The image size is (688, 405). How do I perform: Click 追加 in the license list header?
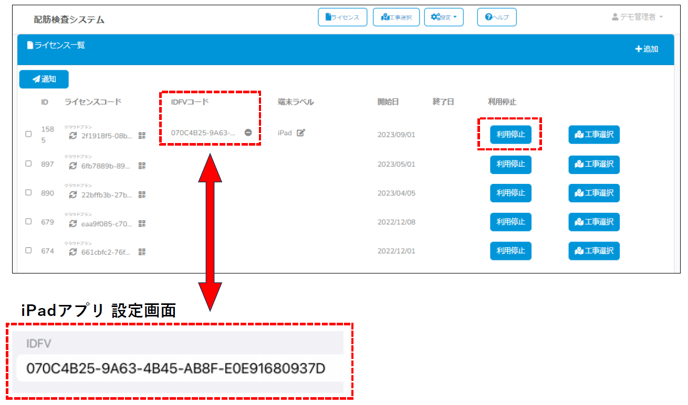[x=646, y=48]
